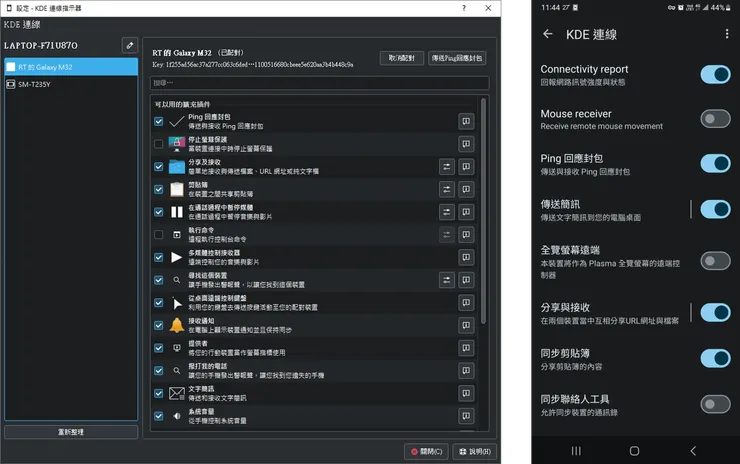Enable the 執行命令 plugin checkbox
The width and height of the screenshot is (740, 464).
tap(159, 235)
